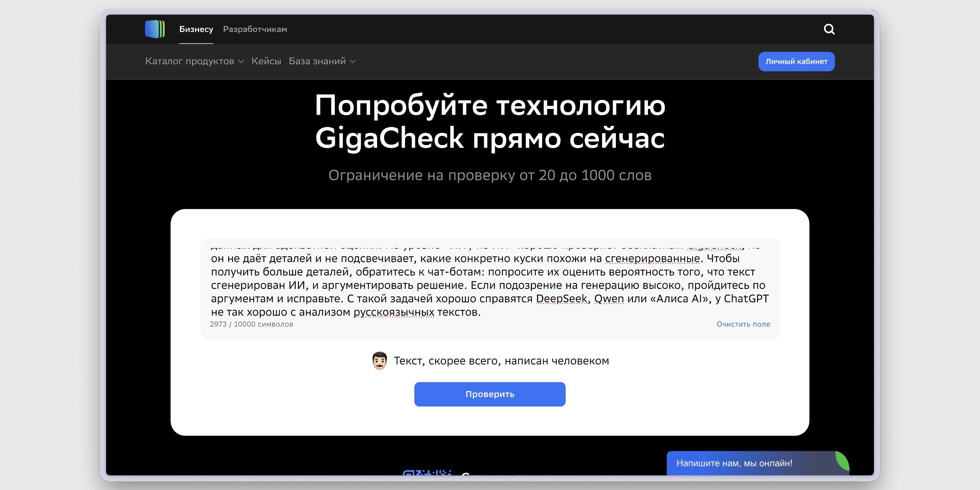Image resolution: width=980 pixels, height=490 pixels.
Task: Click inside the text checking area
Action: coord(490,282)
